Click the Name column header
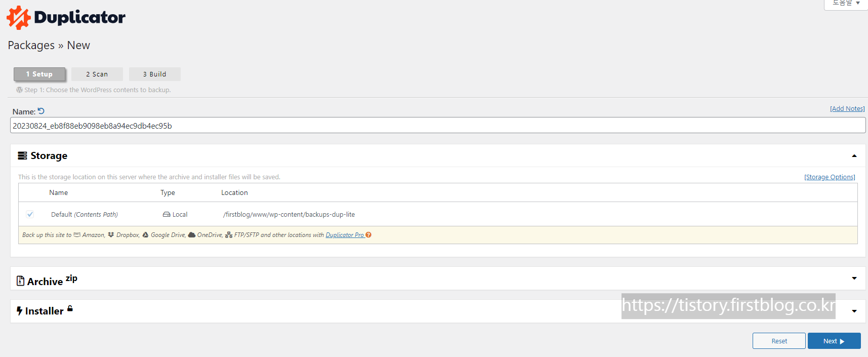This screenshot has height=357, width=868. coord(59,192)
